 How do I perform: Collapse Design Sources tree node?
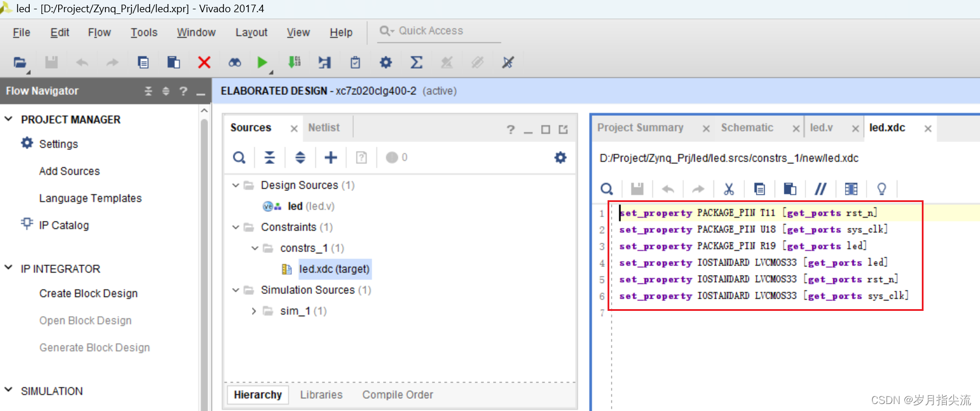(x=236, y=185)
